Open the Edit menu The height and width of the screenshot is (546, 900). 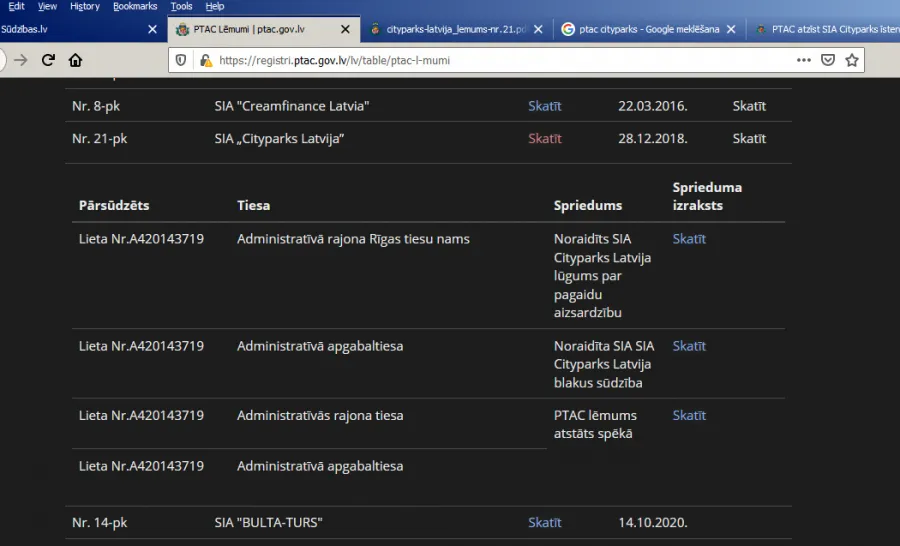[17, 6]
